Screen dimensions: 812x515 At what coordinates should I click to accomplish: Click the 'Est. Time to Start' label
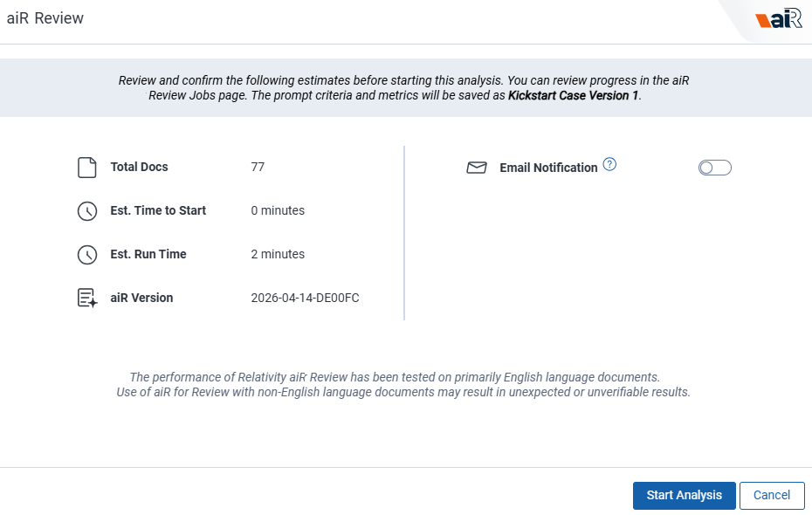coord(158,210)
